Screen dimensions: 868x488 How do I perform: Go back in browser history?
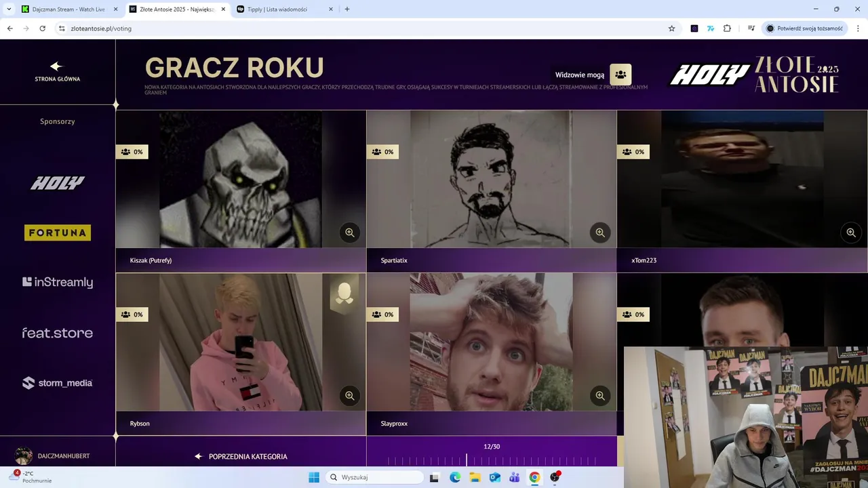pyautogui.click(x=9, y=28)
